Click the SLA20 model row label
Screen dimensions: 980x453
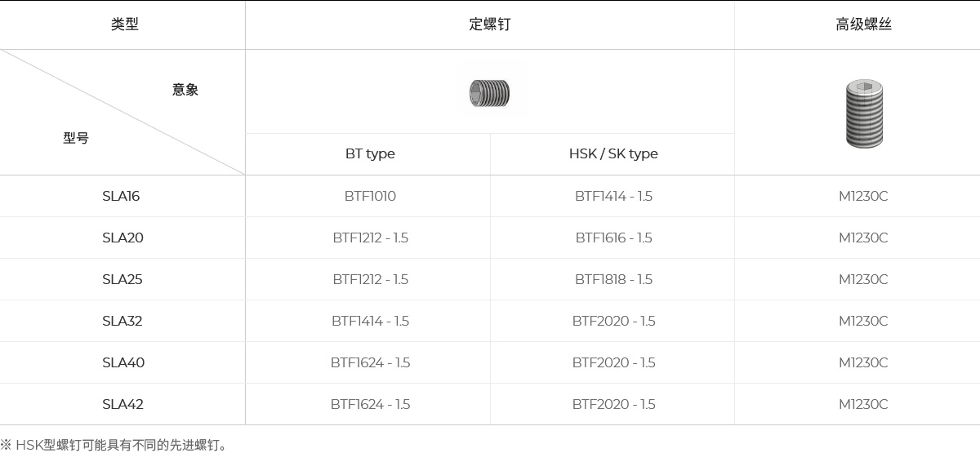[x=122, y=238]
